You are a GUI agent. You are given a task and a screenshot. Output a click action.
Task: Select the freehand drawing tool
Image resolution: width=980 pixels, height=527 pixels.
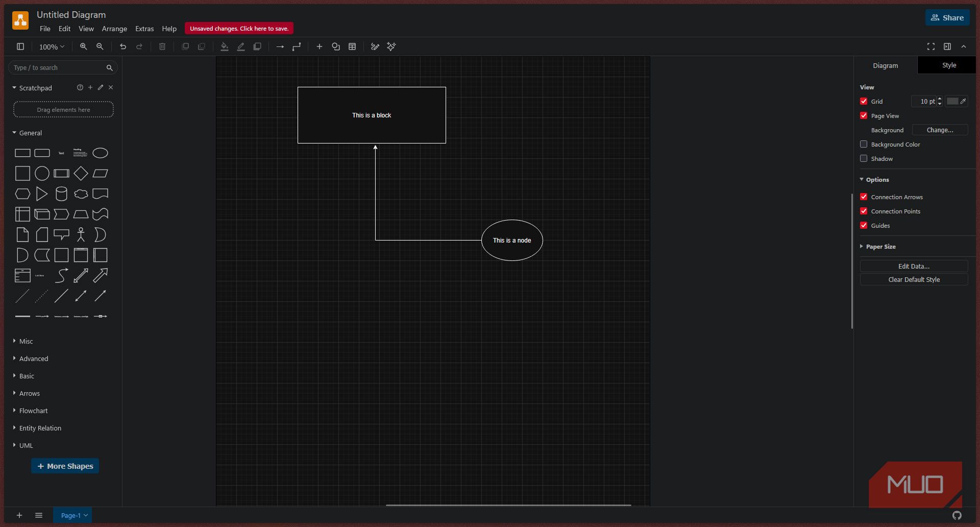375,46
